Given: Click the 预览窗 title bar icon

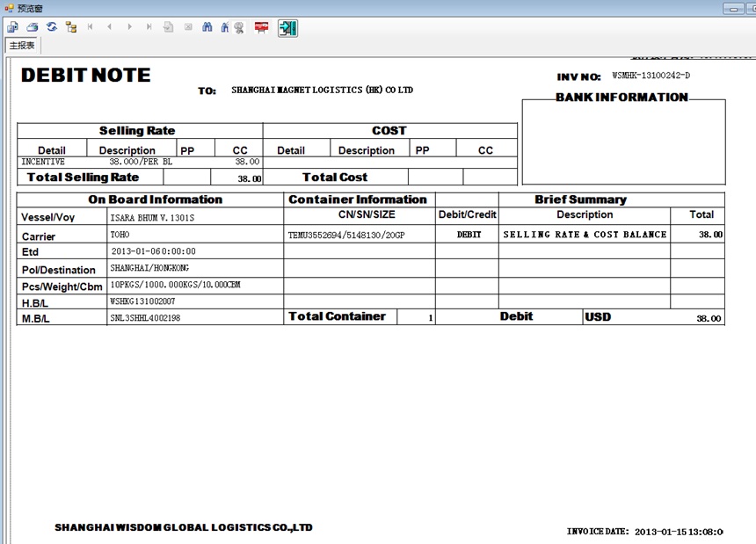Looking at the screenshot, I should click(9, 8).
